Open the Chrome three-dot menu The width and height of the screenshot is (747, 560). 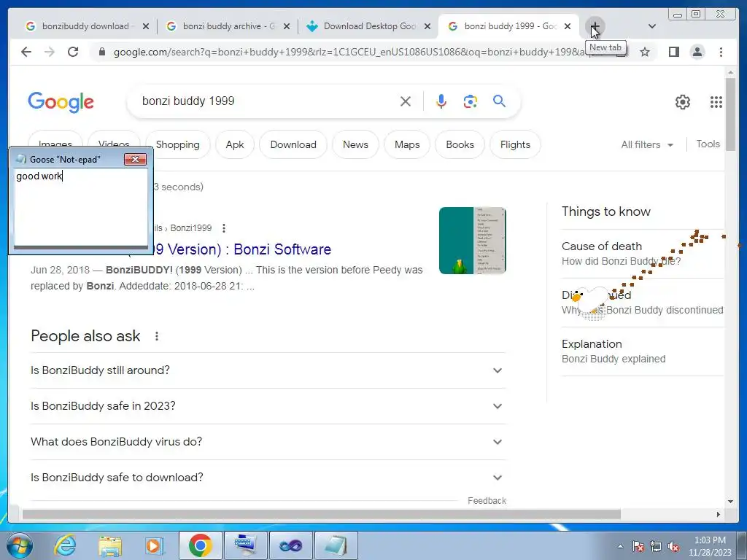[x=721, y=52]
